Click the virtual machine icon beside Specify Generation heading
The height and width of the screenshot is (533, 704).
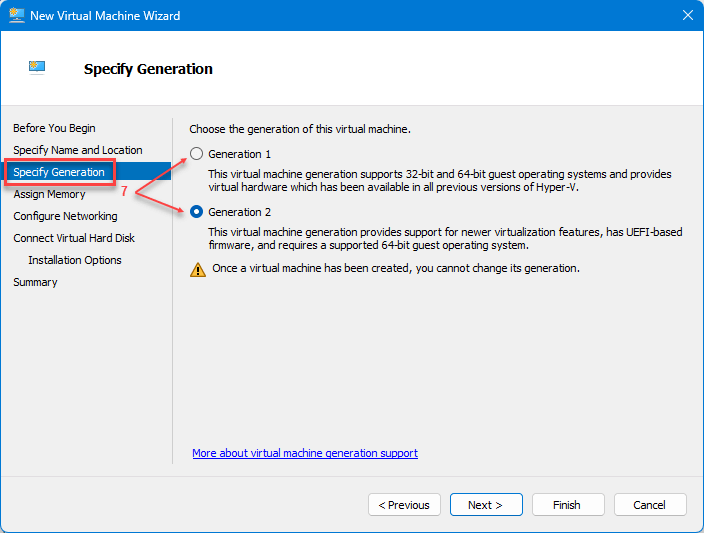(37, 68)
